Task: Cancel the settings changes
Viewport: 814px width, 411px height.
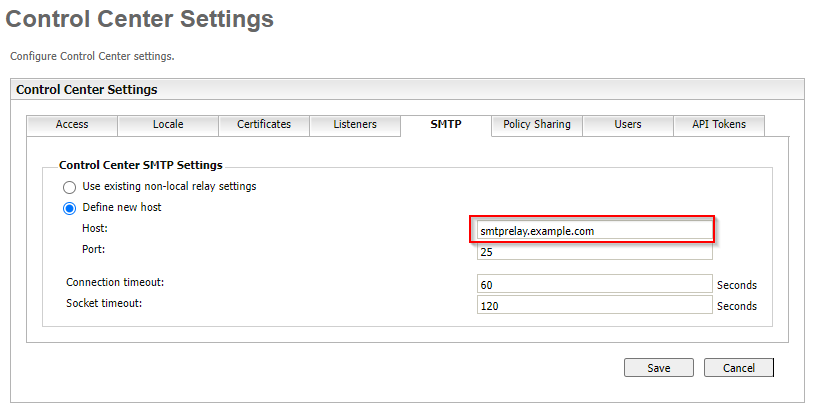Action: tap(738, 368)
